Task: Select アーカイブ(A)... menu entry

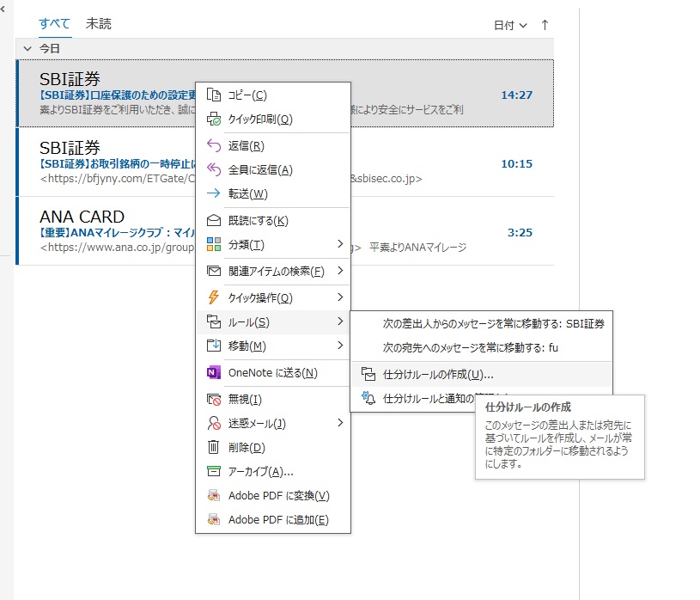Action: (273, 471)
